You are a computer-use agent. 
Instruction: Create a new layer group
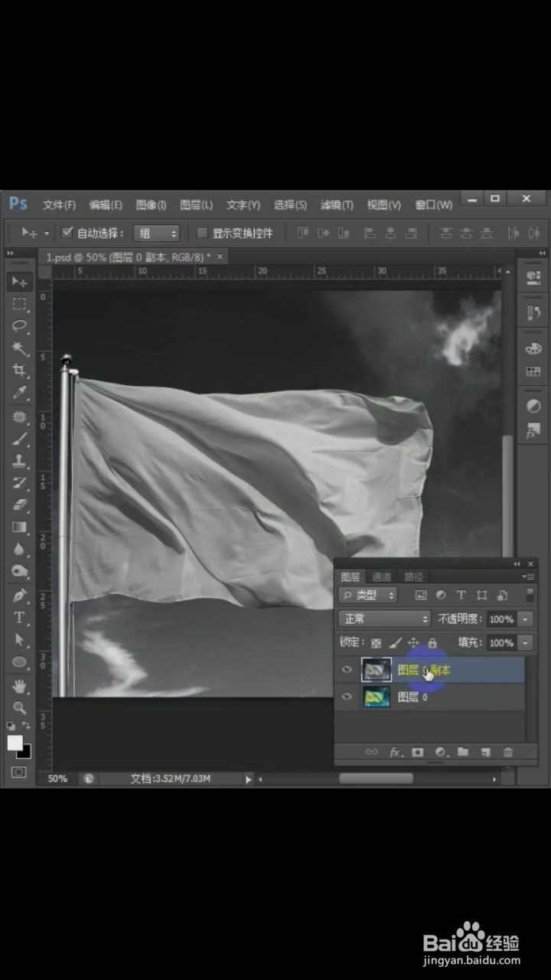pos(463,752)
